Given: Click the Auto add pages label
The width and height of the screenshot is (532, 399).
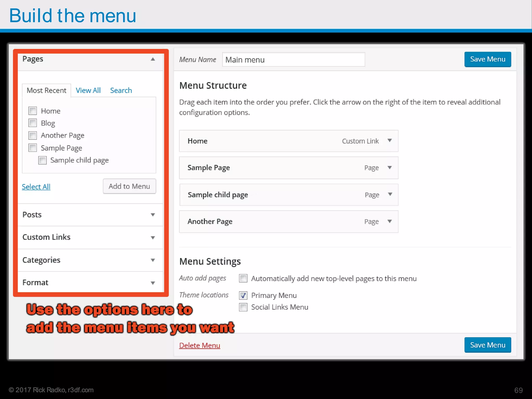Looking at the screenshot, I should 203,278.
